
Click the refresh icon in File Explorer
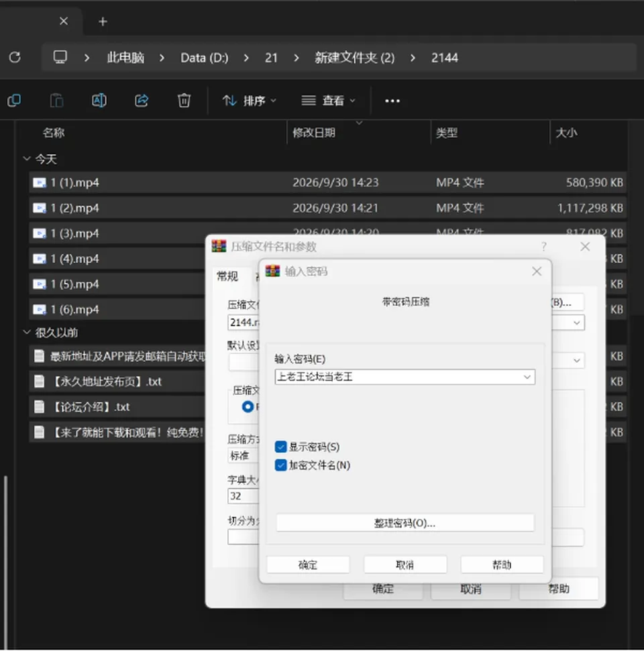coord(15,57)
